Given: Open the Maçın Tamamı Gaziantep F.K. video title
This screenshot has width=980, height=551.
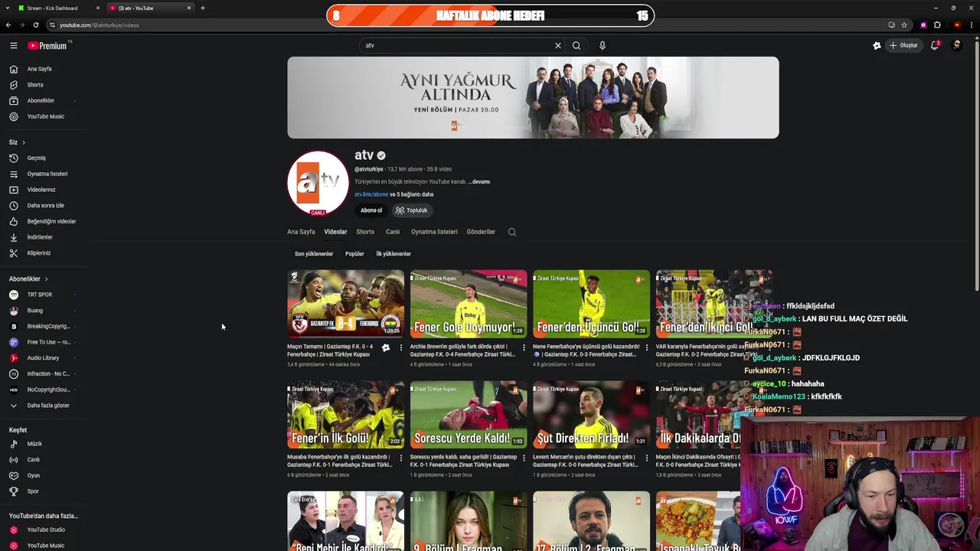Looking at the screenshot, I should click(x=330, y=350).
